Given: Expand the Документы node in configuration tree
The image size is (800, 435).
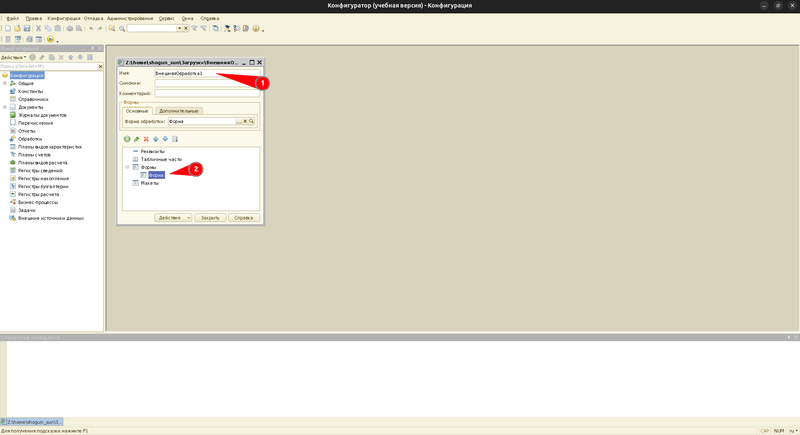Looking at the screenshot, I should click(x=5, y=107).
